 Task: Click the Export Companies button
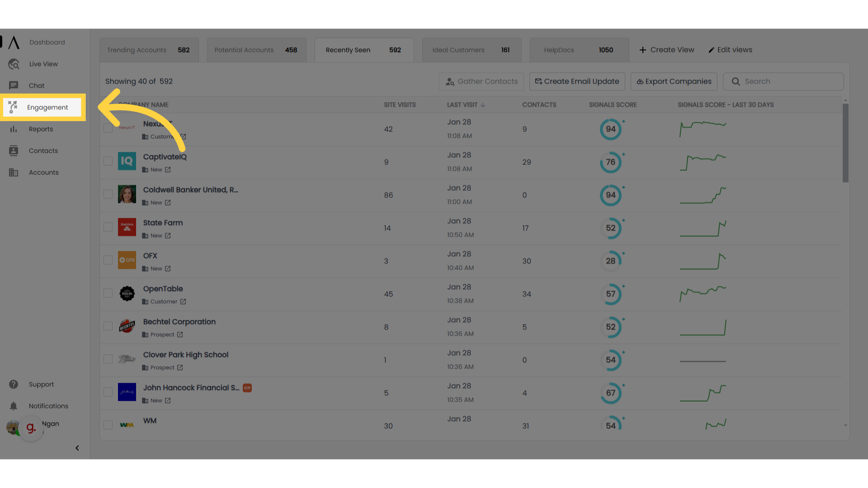click(674, 82)
